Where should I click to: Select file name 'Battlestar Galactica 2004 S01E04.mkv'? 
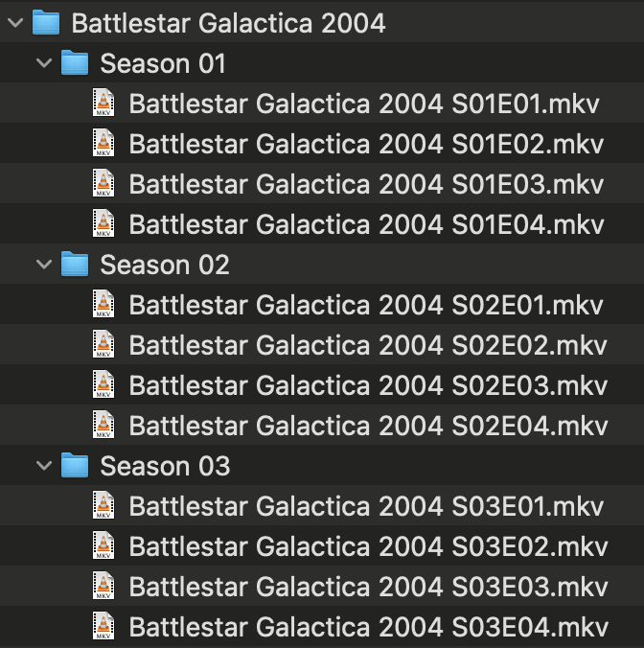[x=367, y=225]
